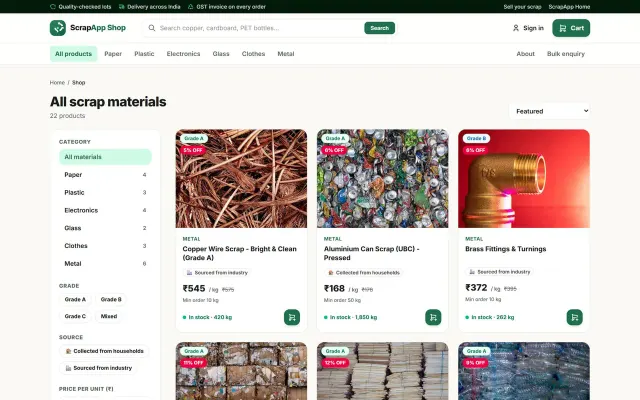Open Aluminium Can Scrap (UBC) - Pressed title

click(371, 253)
